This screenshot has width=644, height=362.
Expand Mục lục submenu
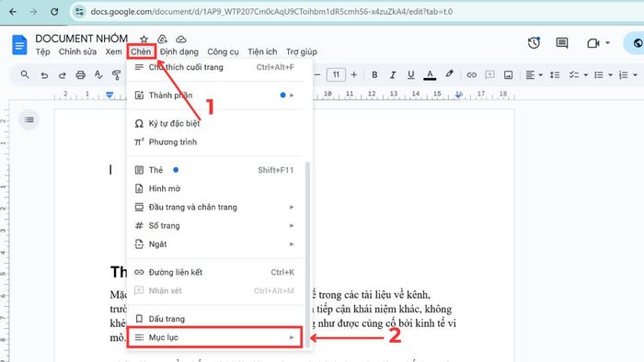(214, 337)
